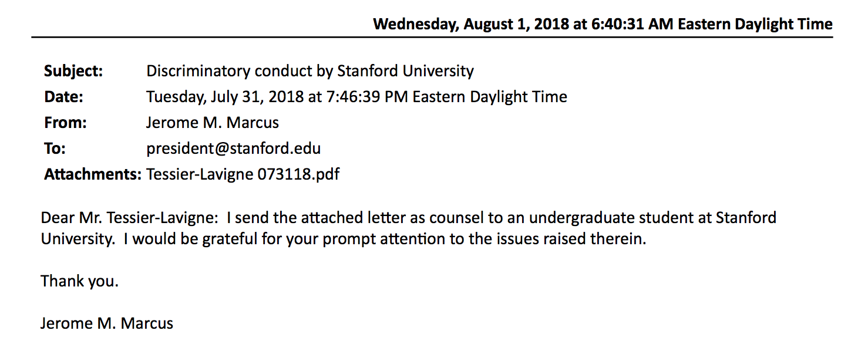Click the bold To: label
The height and width of the screenshot is (344, 868).
coord(55,149)
